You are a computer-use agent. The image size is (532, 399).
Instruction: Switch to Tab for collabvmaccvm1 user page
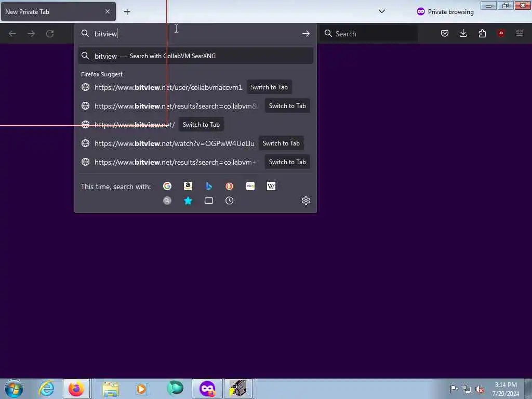[269, 87]
